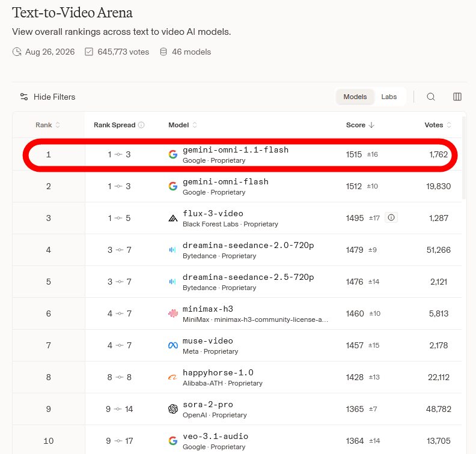Click the Meta logo for muse-video
476x454 pixels.
point(173,345)
